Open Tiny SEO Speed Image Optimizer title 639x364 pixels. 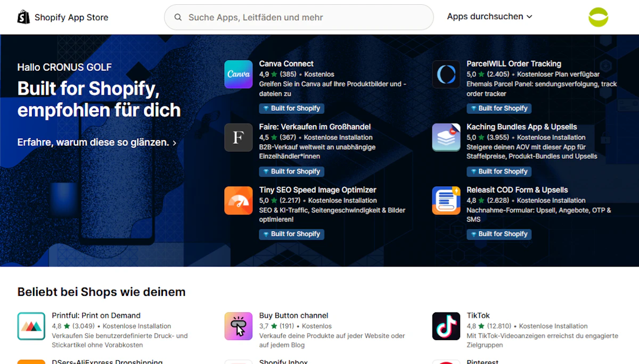pos(318,190)
